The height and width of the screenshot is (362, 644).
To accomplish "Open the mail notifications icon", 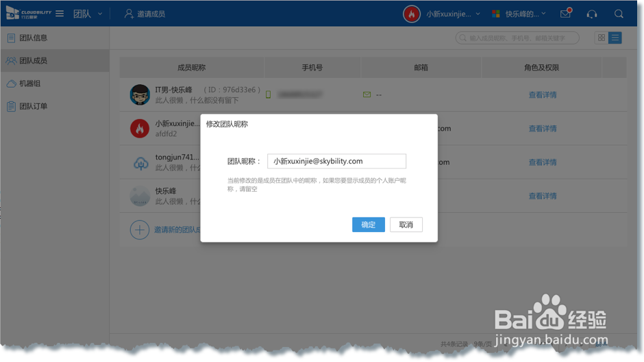I will tap(566, 14).
